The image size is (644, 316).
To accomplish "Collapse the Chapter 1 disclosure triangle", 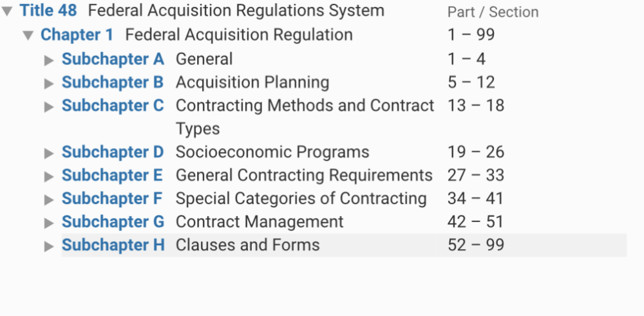I will [28, 35].
